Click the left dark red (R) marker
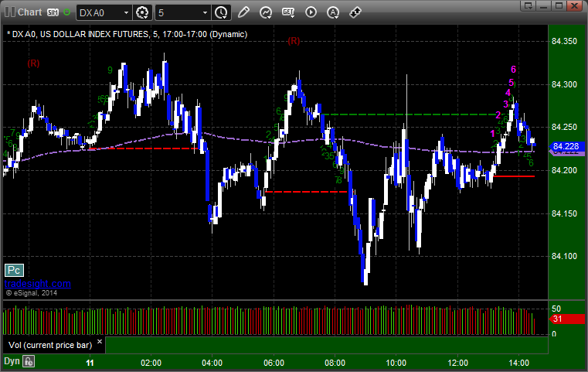The width and height of the screenshot is (588, 372). tap(33, 63)
